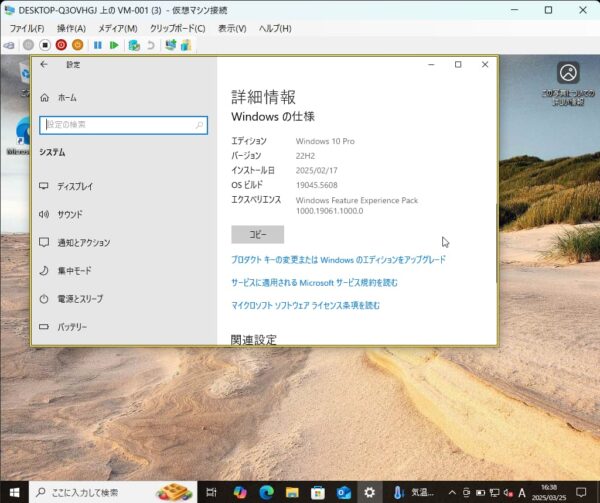600x503 pixels.
Task: Select the install date 2025/02/17
Action: [316, 171]
